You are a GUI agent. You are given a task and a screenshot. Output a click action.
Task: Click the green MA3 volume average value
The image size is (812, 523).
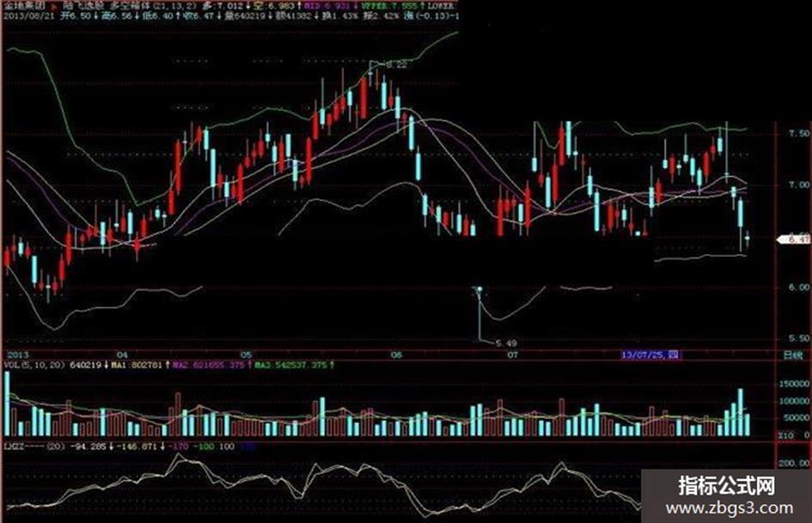point(291,365)
